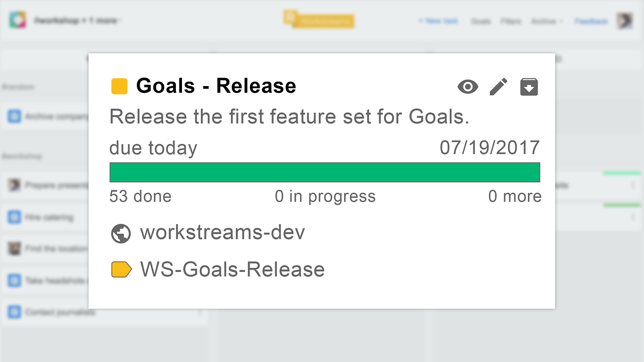Open the Filters menu item

pyautogui.click(x=510, y=21)
